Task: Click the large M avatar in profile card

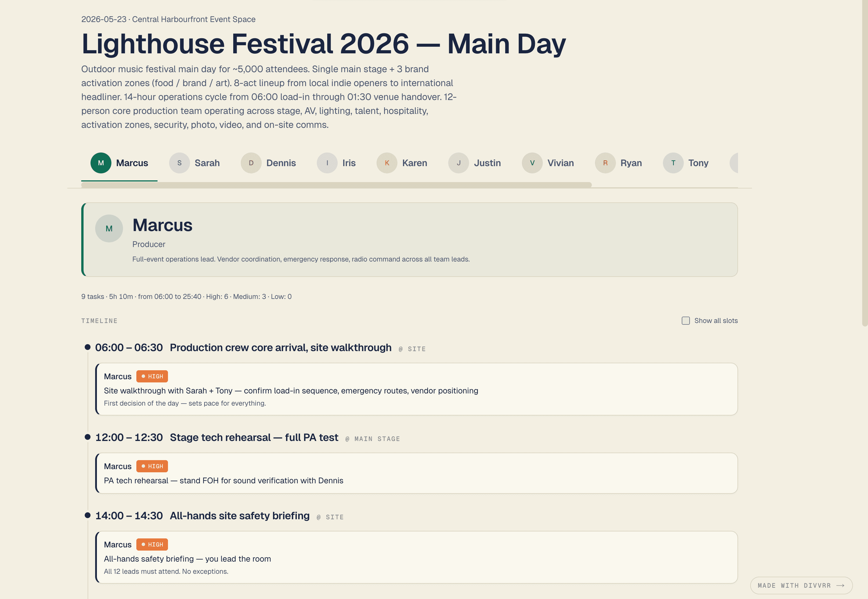Action: point(109,228)
